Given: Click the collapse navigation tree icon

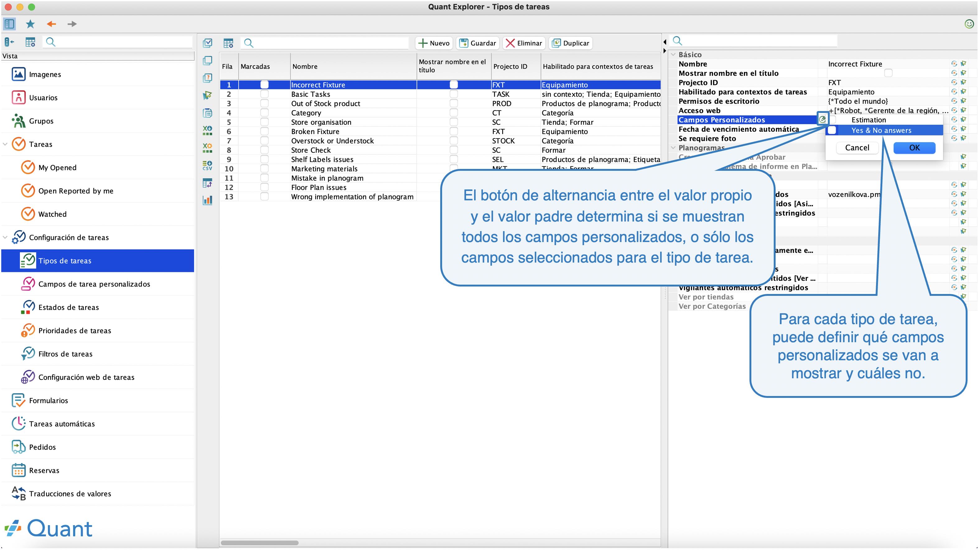Looking at the screenshot, I should pyautogui.click(x=9, y=42).
